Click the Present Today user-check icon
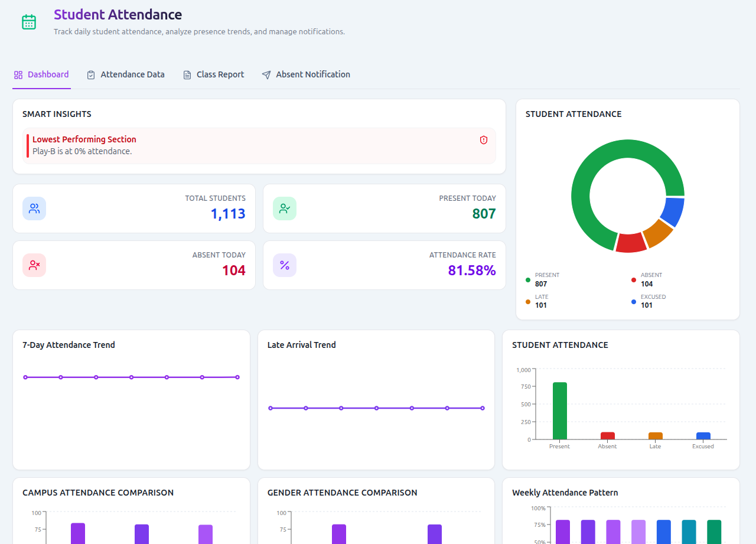Screen dimensions: 756x544 tap(285, 209)
